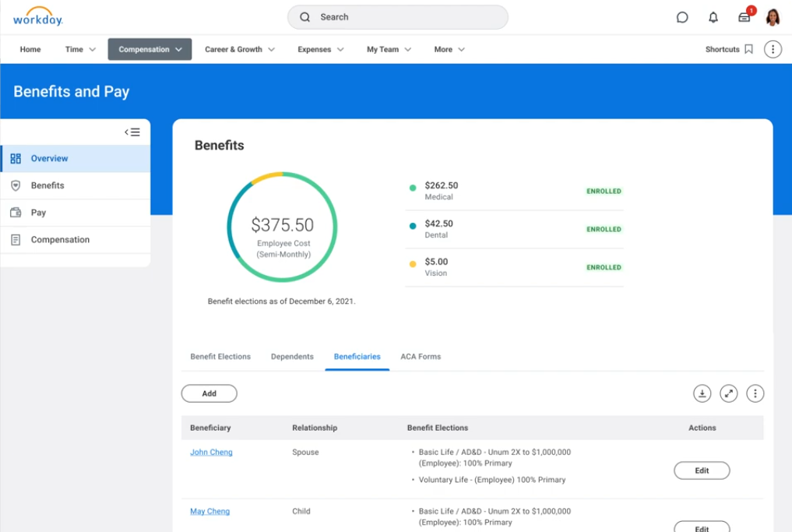The width and height of the screenshot is (792, 532).
Task: Click the notifications bell icon
Action: pos(713,17)
